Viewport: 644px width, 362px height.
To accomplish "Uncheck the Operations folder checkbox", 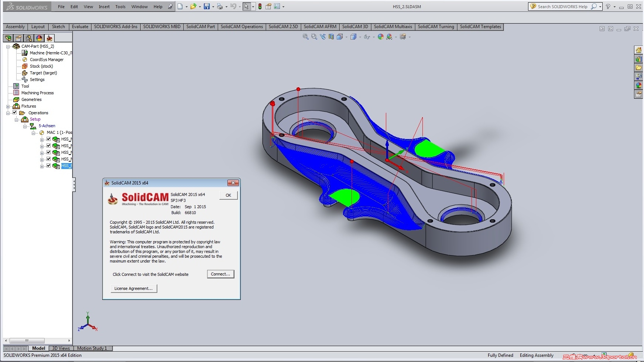I will [15, 112].
